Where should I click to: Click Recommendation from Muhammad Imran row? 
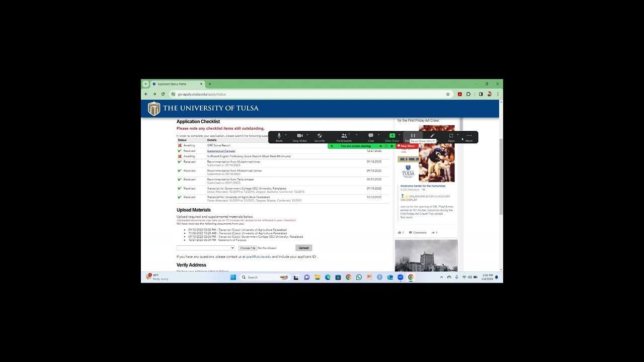point(283,163)
